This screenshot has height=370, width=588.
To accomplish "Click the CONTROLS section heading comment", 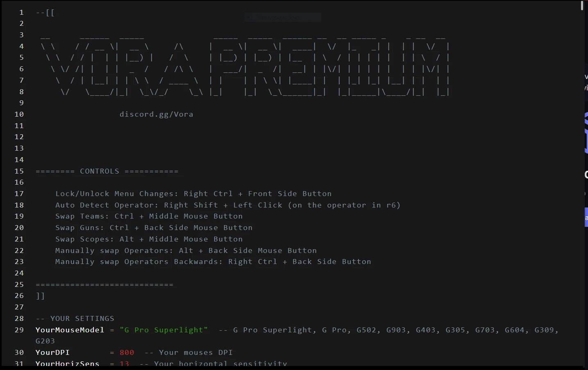I will point(107,171).
